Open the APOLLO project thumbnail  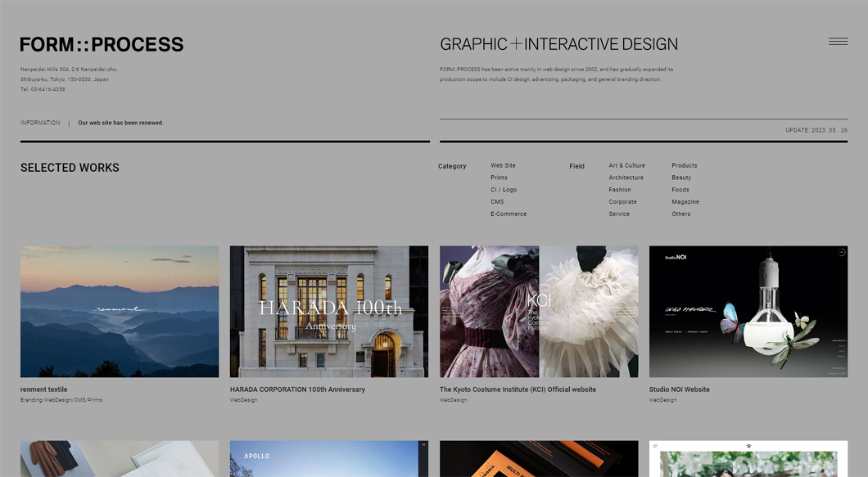[x=329, y=459]
